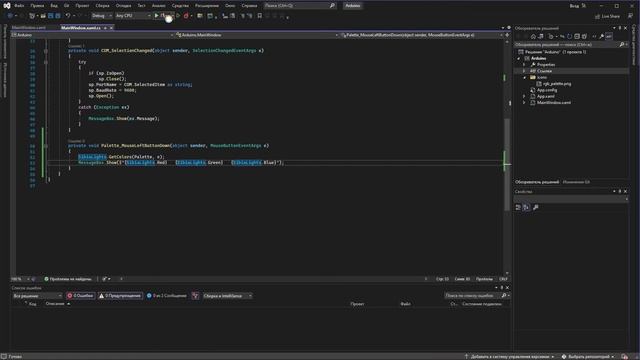
Task: Expand the App.xaml node
Action: pyautogui.click(x=524, y=96)
